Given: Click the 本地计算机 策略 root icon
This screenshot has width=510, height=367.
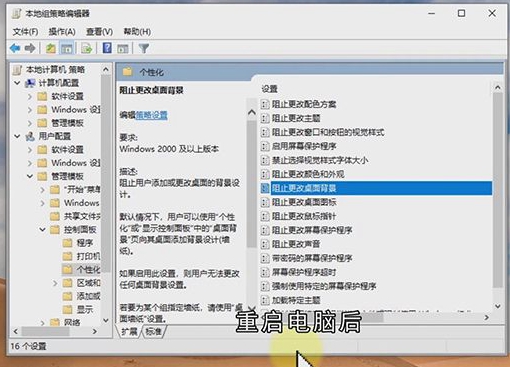Looking at the screenshot, I should click(17, 70).
